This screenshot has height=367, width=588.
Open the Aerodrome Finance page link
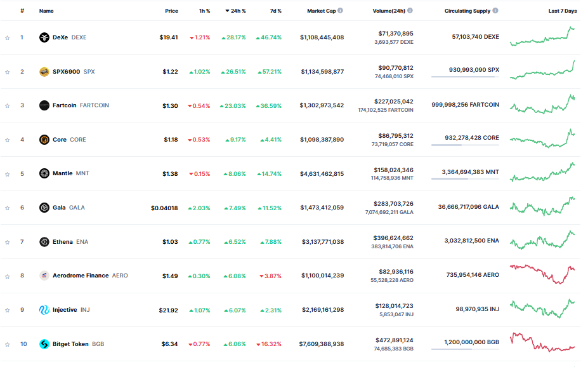[90, 276]
